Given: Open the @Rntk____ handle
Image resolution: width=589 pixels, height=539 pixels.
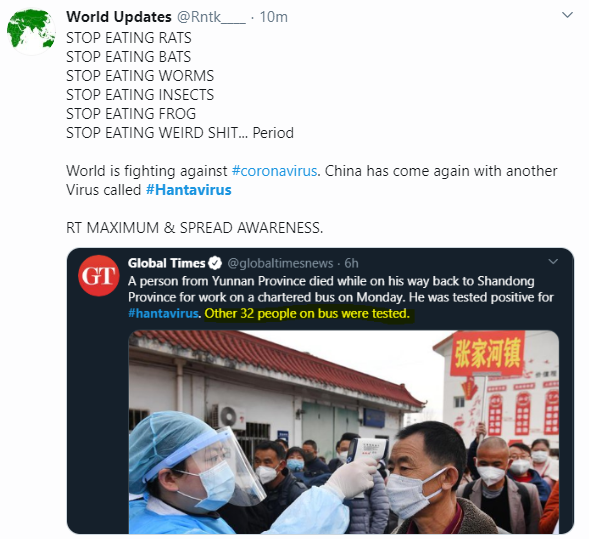Looking at the screenshot, I should tap(211, 17).
